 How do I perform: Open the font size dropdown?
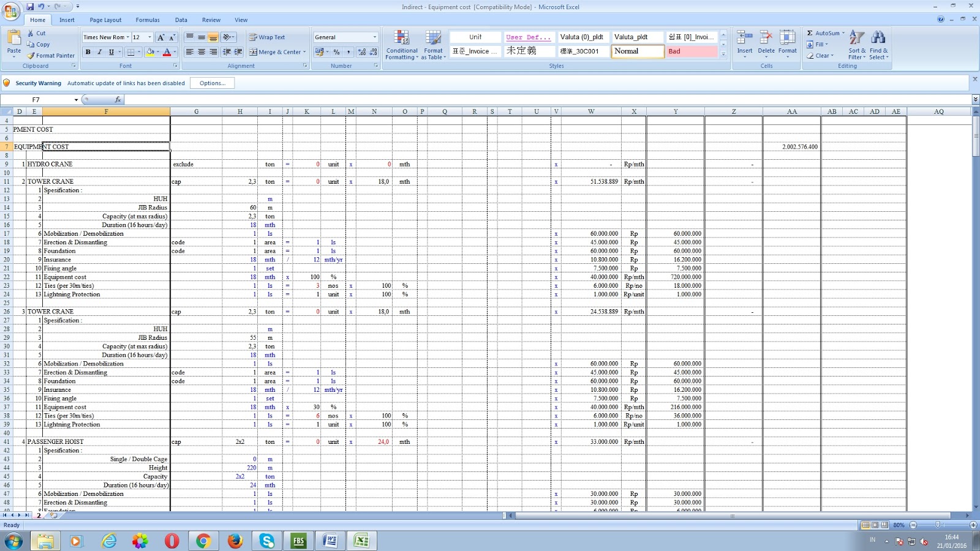(x=149, y=37)
